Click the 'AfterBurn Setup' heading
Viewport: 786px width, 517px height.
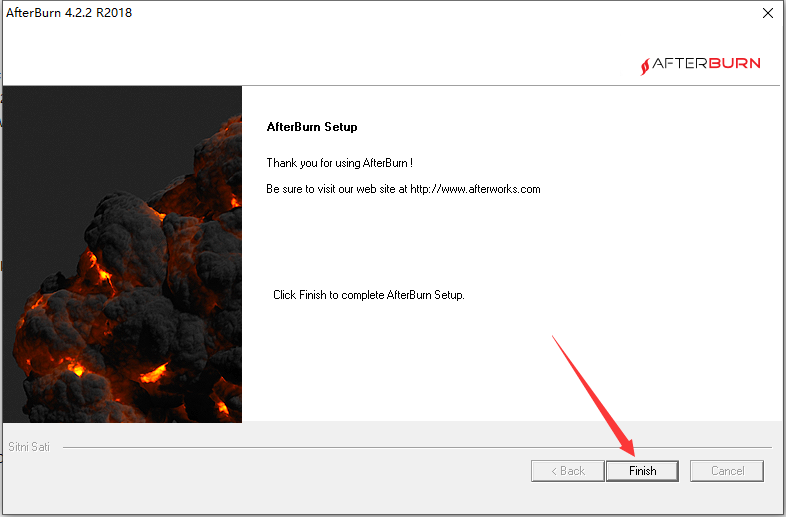[312, 127]
